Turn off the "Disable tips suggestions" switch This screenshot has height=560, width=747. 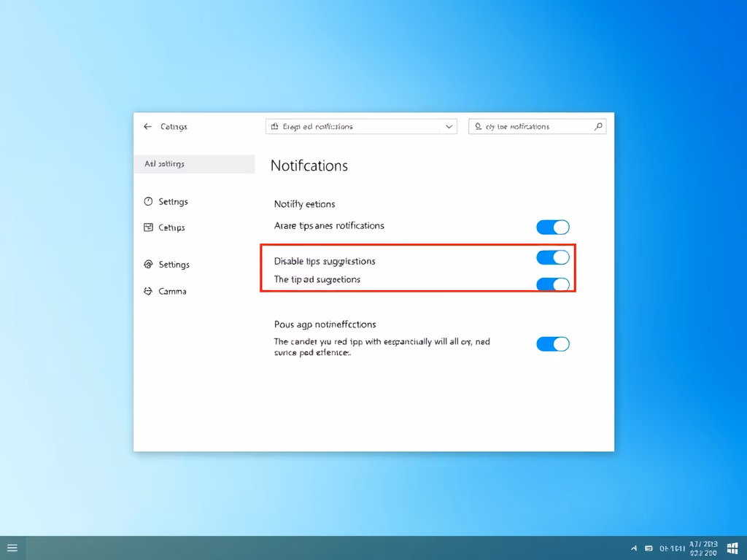pyautogui.click(x=552, y=257)
